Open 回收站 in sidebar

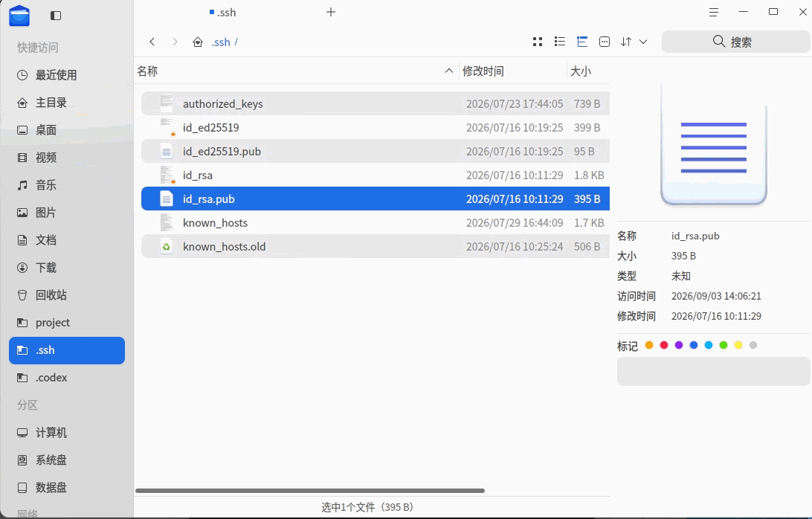(x=67, y=295)
